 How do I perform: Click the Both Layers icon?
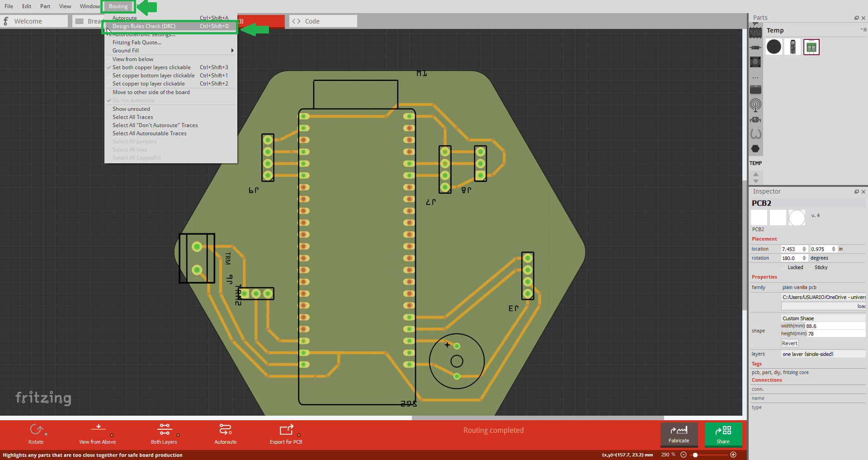pos(164,429)
